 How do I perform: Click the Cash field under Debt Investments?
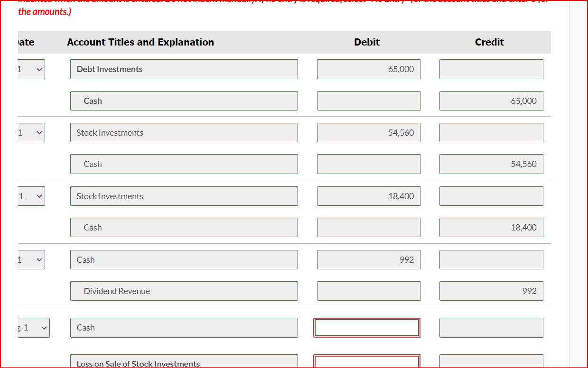184,101
